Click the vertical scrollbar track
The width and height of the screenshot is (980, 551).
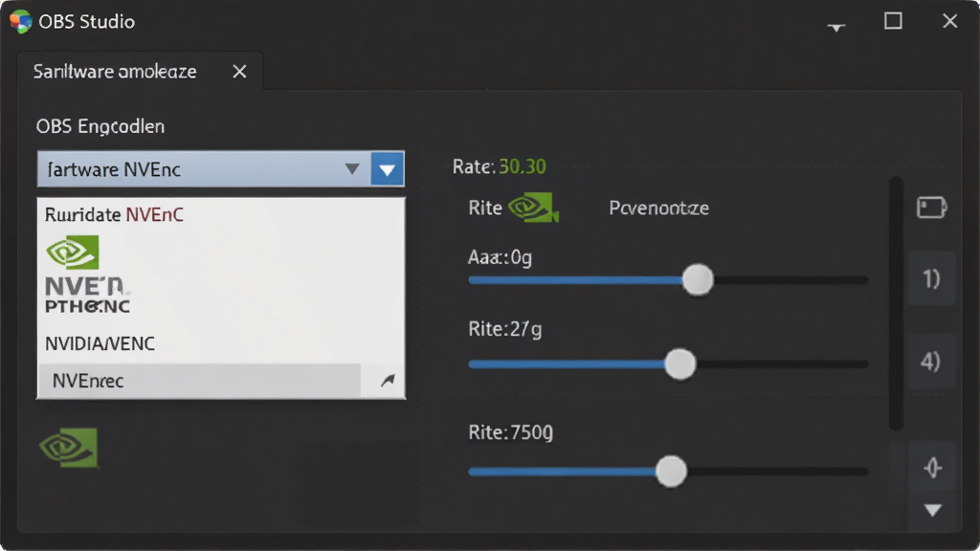tap(896, 303)
